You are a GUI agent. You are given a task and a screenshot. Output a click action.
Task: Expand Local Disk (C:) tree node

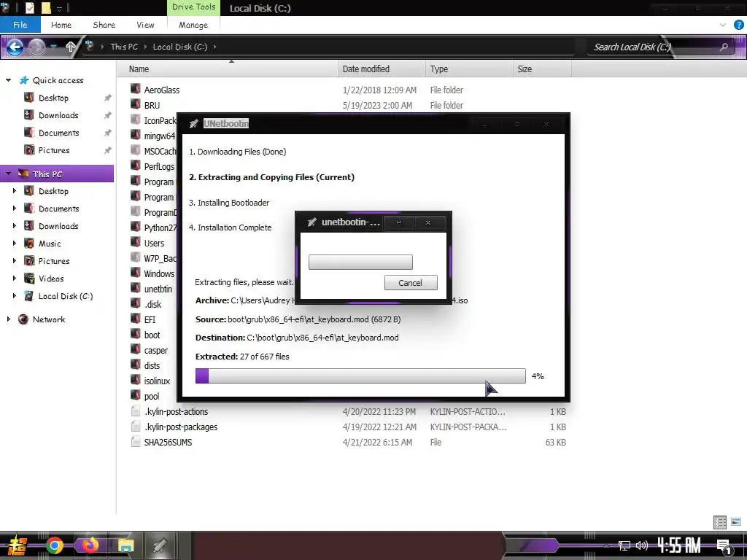[15, 296]
